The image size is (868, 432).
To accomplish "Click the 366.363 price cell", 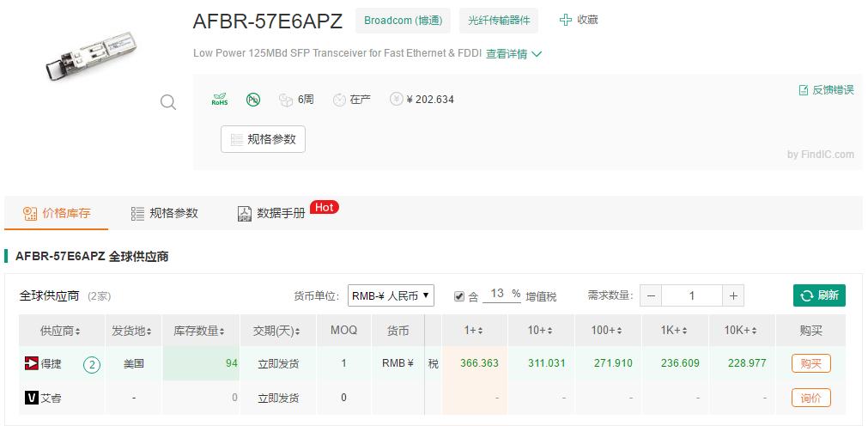I will tap(479, 364).
